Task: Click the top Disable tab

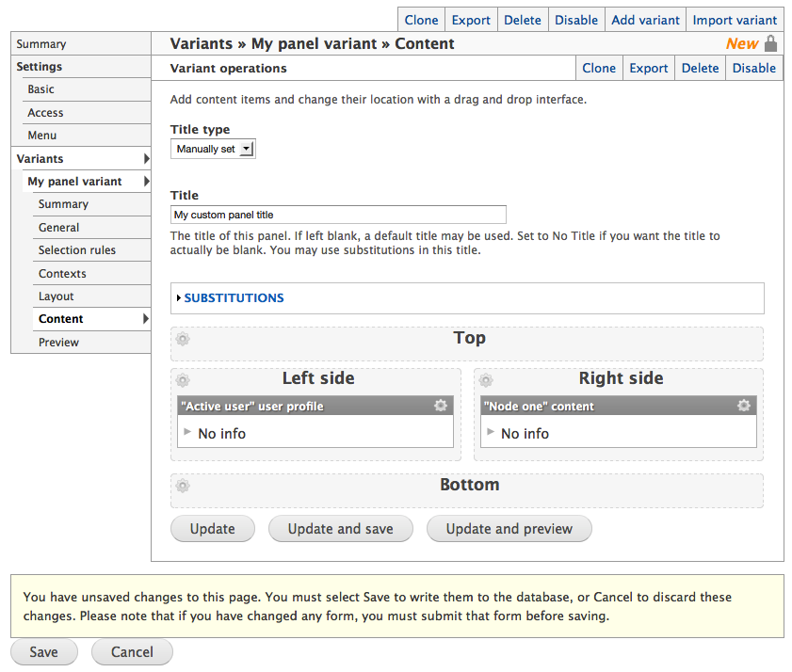Action: point(576,20)
